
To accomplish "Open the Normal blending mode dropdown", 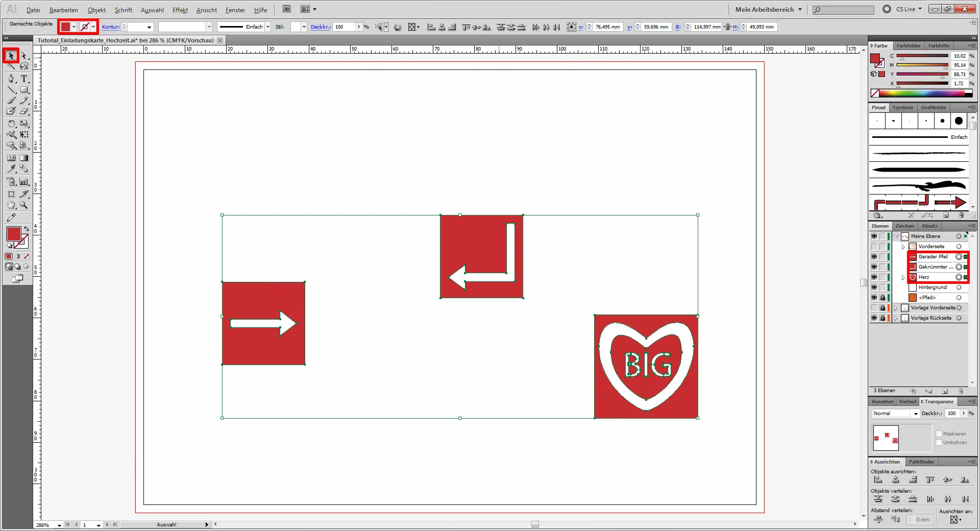I will point(915,414).
